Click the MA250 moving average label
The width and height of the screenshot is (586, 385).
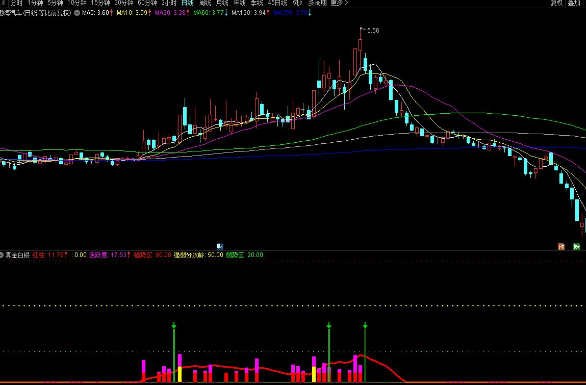coord(292,13)
